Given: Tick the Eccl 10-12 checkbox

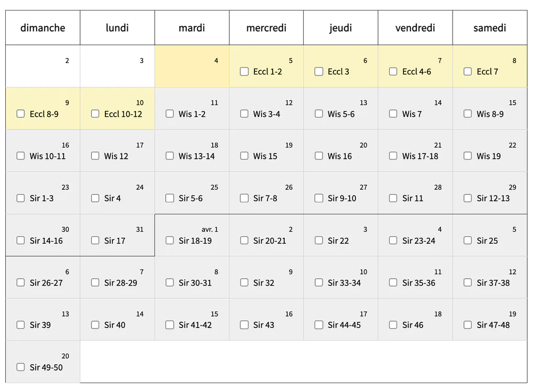Looking at the screenshot, I should [x=95, y=114].
